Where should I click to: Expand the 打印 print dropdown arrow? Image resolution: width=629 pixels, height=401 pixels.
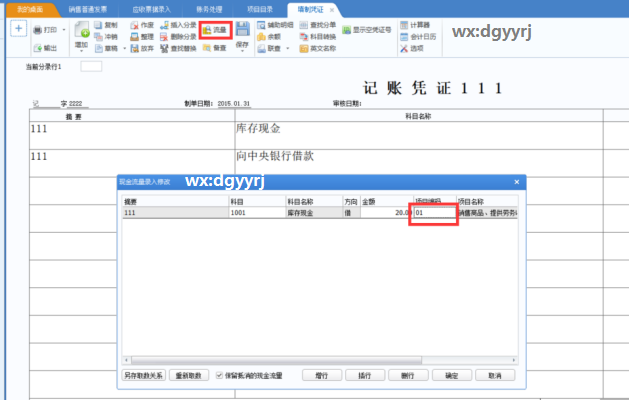65,30
